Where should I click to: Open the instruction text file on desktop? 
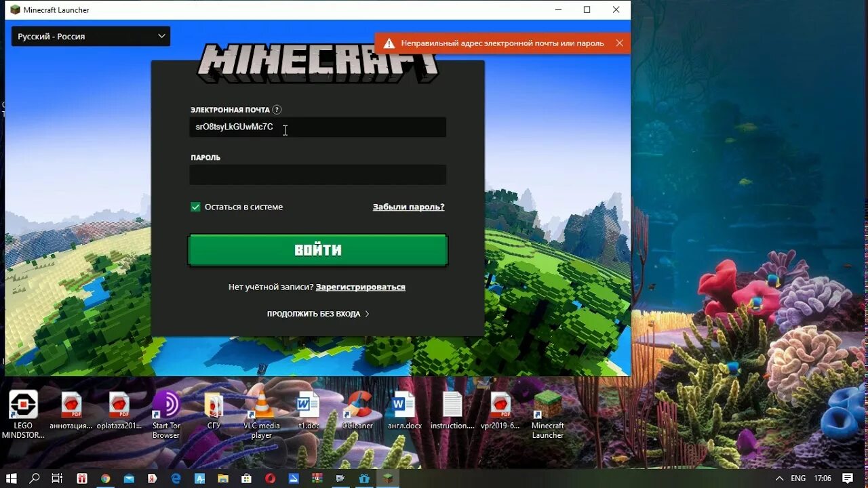coord(452,411)
